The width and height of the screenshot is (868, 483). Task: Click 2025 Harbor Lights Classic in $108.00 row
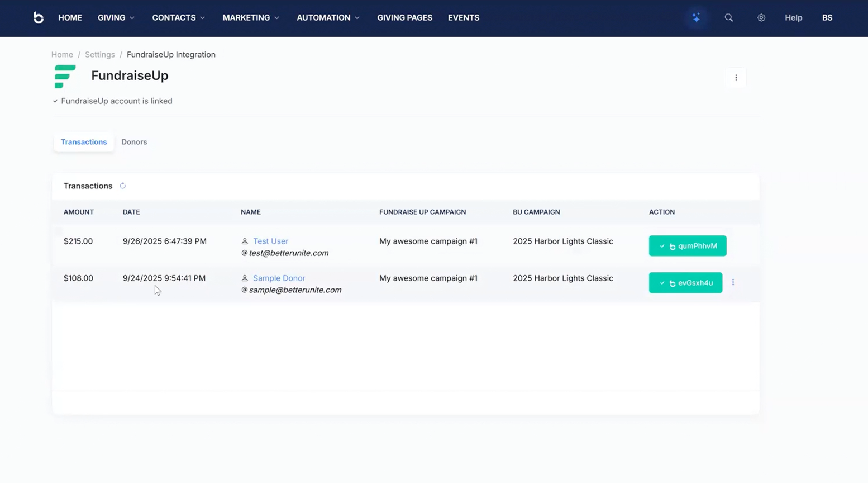pyautogui.click(x=563, y=278)
